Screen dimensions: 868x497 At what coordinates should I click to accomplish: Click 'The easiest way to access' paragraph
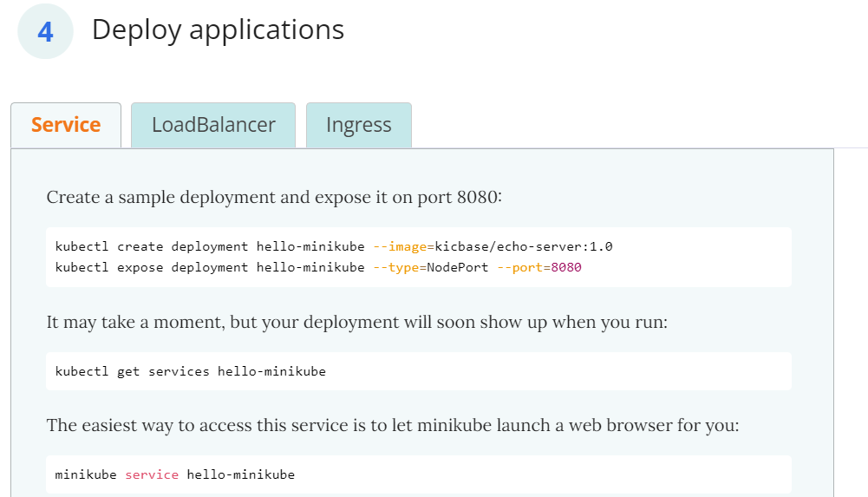(x=392, y=426)
